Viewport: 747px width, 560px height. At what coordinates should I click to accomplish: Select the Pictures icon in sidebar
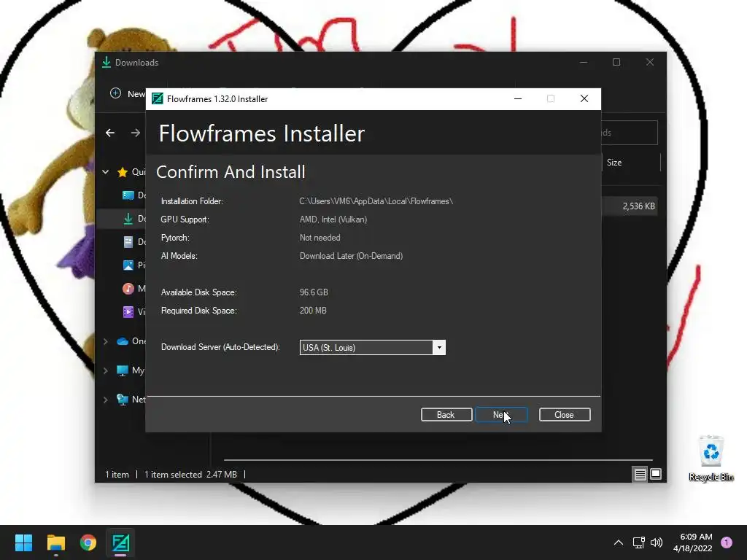(128, 265)
